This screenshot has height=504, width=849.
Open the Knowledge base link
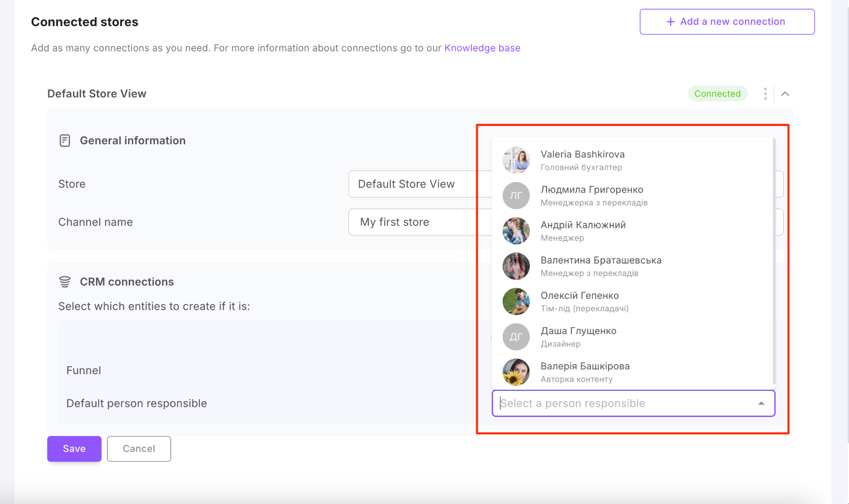[x=482, y=48]
